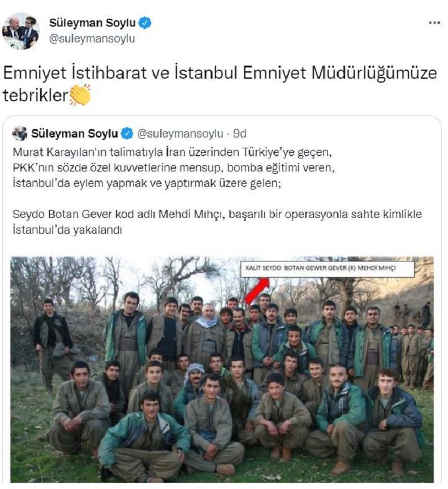Click the main tweet text about Emniyet İstihbarat
The image size is (448, 489).
pyautogui.click(x=220, y=84)
